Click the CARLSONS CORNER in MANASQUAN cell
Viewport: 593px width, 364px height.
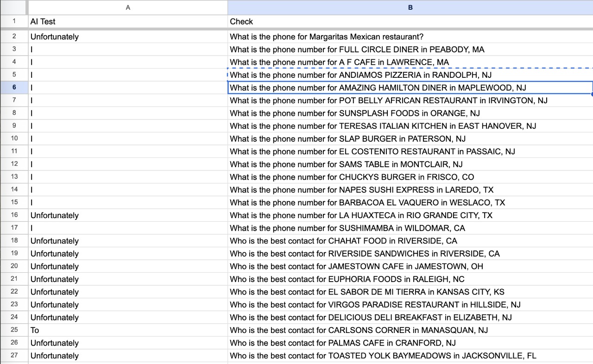coord(410,330)
